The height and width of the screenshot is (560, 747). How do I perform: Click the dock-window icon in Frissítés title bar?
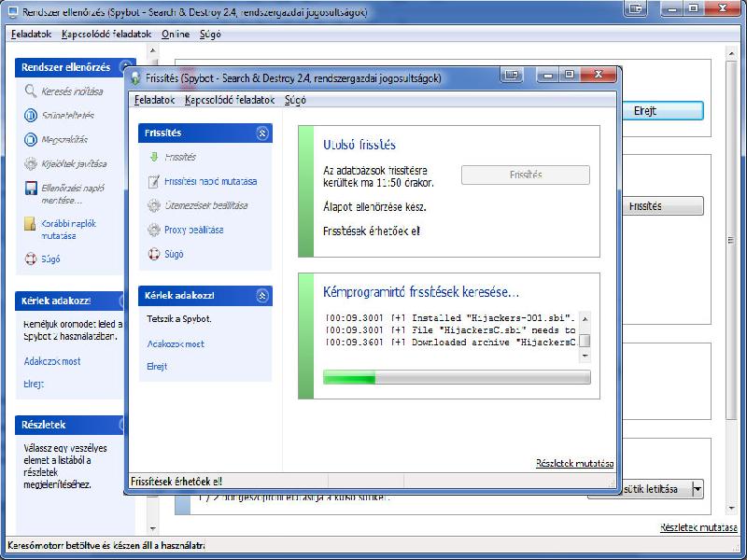click(512, 76)
